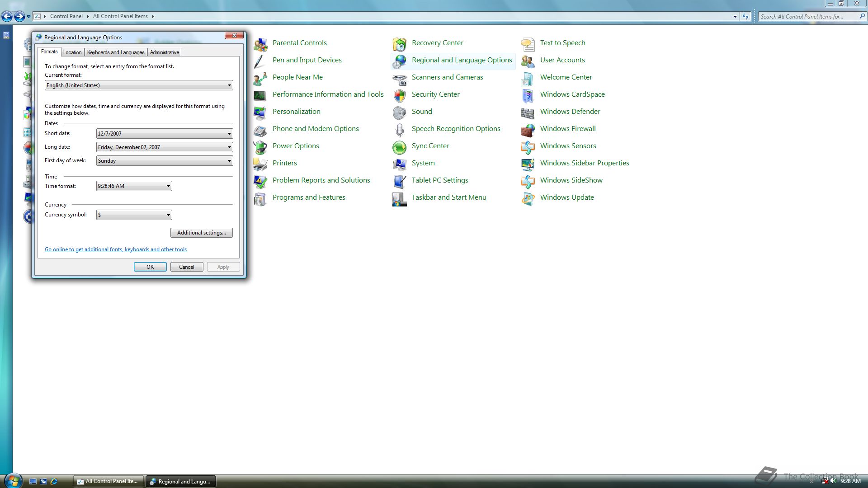Image resolution: width=868 pixels, height=488 pixels.
Task: Open the Windows Update icon
Action: click(x=528, y=199)
